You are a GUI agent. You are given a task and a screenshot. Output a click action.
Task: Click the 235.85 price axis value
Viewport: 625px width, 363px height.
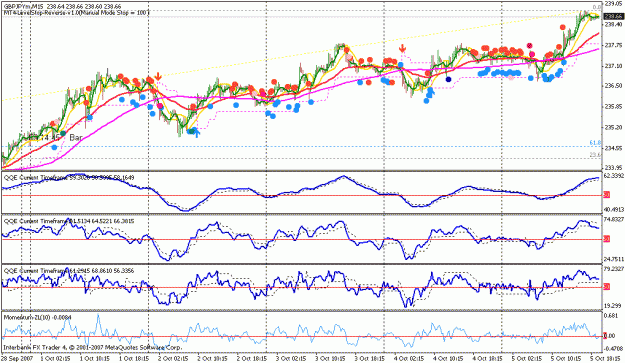click(614, 106)
